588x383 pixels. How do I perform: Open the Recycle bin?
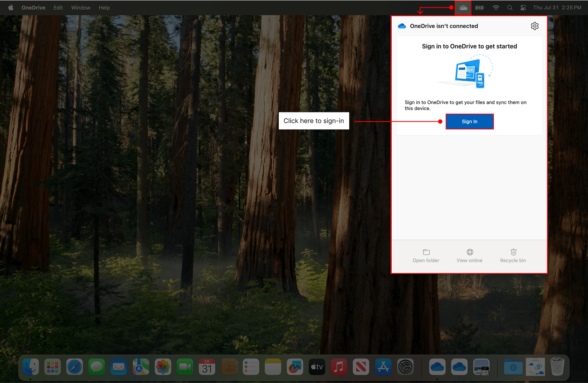tap(513, 255)
